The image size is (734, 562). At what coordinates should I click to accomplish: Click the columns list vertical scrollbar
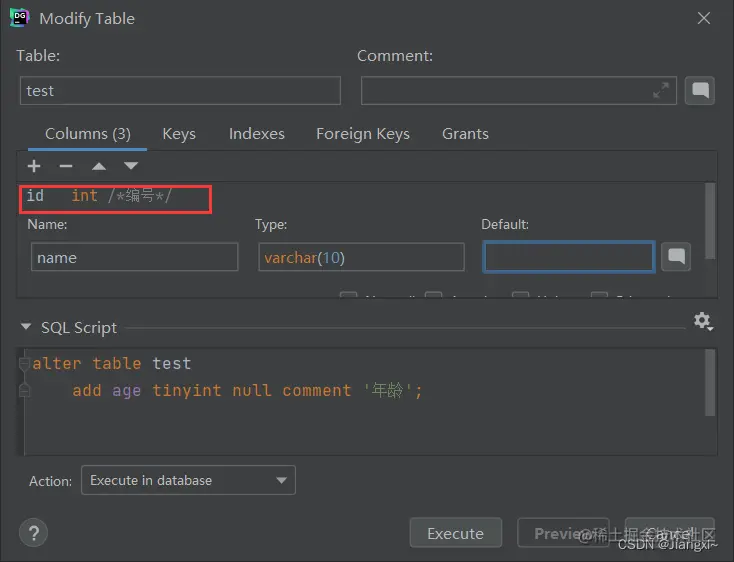point(710,221)
